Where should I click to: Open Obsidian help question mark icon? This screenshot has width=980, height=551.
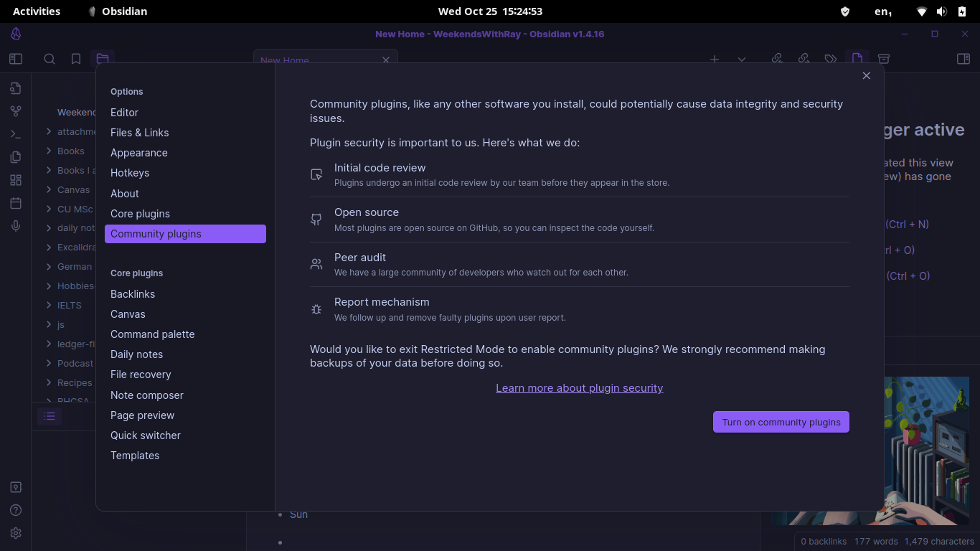pyautogui.click(x=16, y=510)
